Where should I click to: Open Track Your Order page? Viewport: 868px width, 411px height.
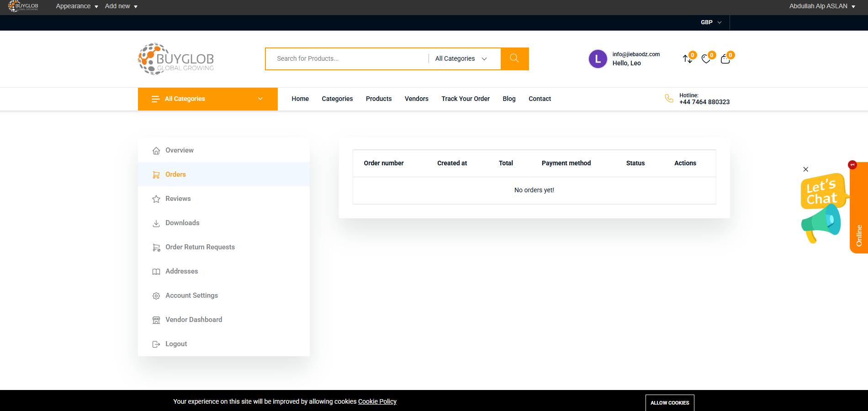[466, 99]
